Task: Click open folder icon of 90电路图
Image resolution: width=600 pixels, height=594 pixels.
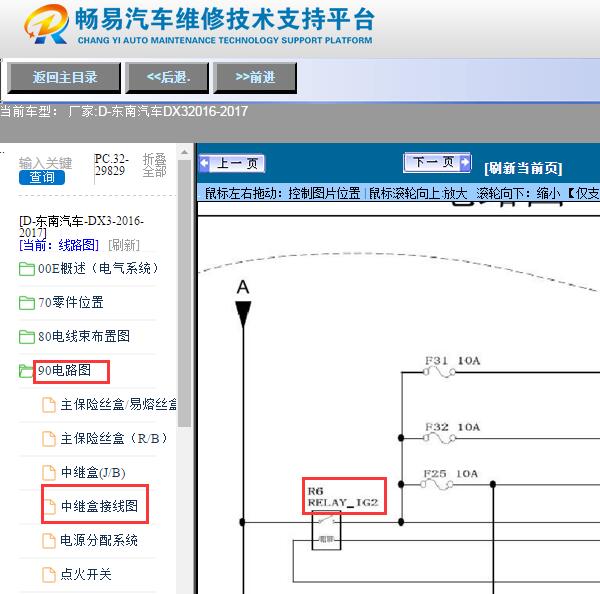Action: point(26,370)
